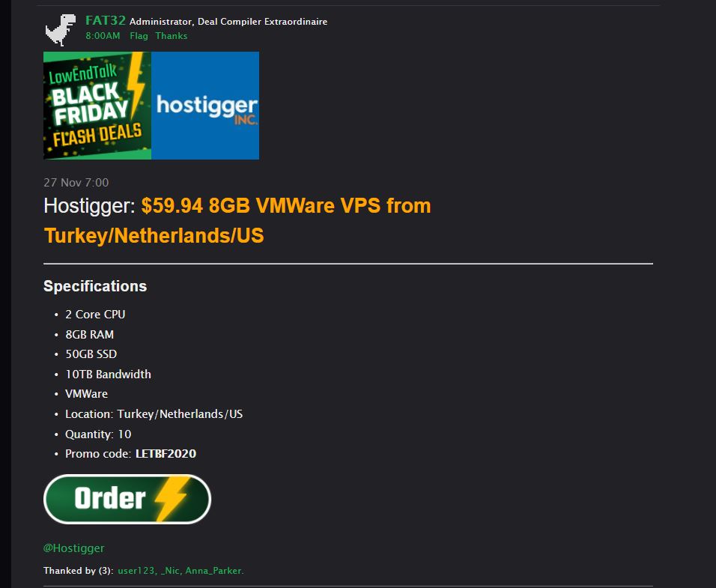Open Anna_Parker's profile in thanked list
Viewport: 716px width, 588px height.
(x=213, y=571)
